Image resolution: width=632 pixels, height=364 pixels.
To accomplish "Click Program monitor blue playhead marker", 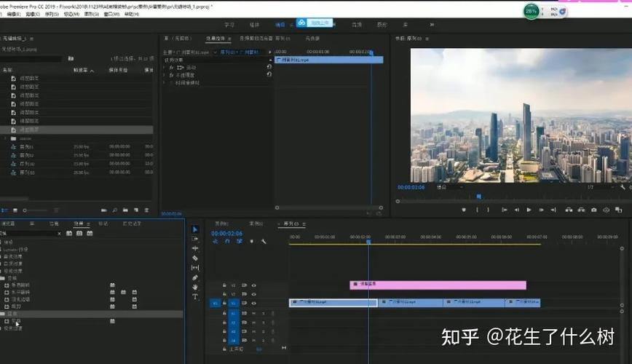I will [x=479, y=197].
